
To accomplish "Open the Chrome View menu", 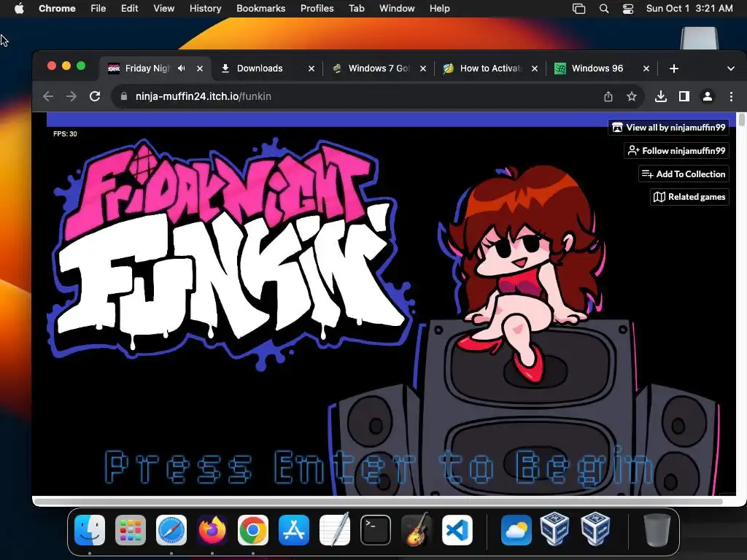I will [163, 9].
